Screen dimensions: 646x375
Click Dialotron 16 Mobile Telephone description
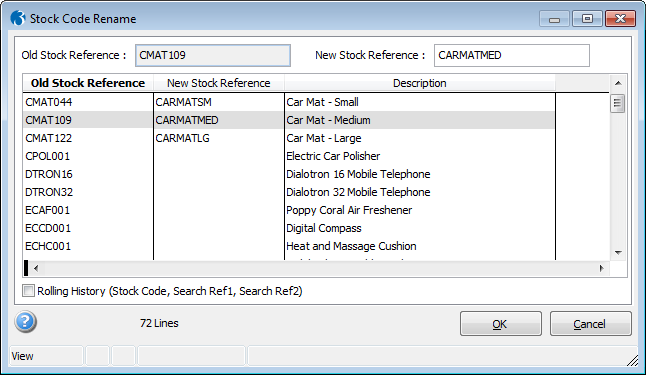point(358,174)
